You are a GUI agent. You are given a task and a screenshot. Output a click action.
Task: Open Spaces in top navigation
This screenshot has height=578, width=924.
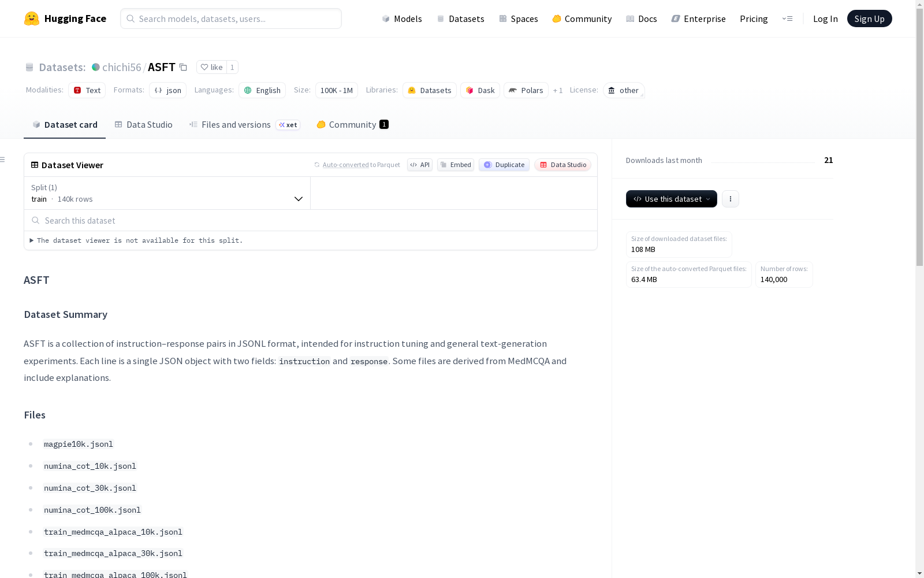(519, 18)
